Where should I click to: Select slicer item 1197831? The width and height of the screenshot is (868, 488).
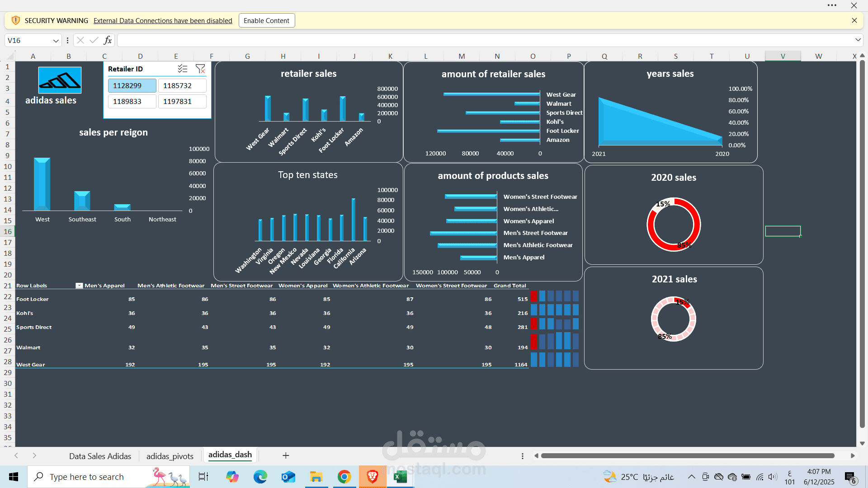182,101
